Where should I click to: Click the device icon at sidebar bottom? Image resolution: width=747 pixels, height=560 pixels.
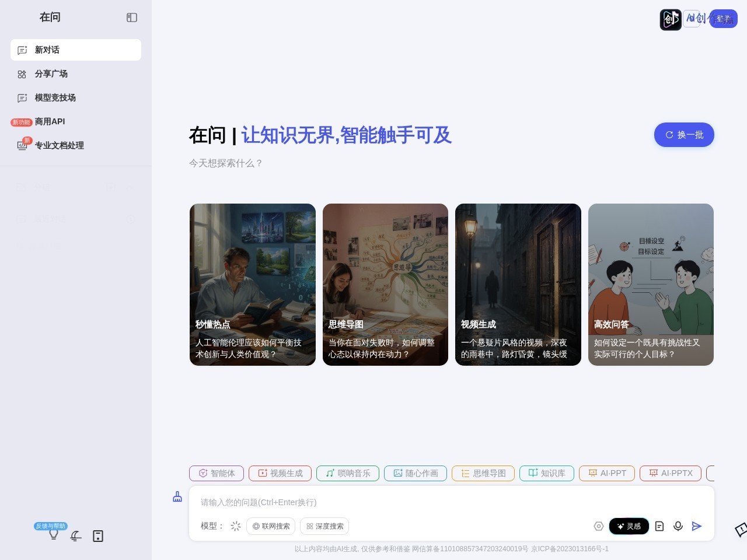click(98, 536)
